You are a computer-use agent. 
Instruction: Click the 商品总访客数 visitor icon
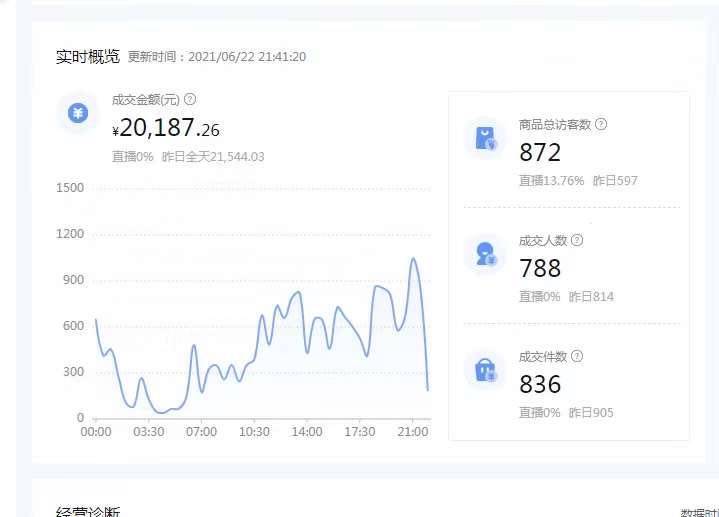[x=486, y=138]
